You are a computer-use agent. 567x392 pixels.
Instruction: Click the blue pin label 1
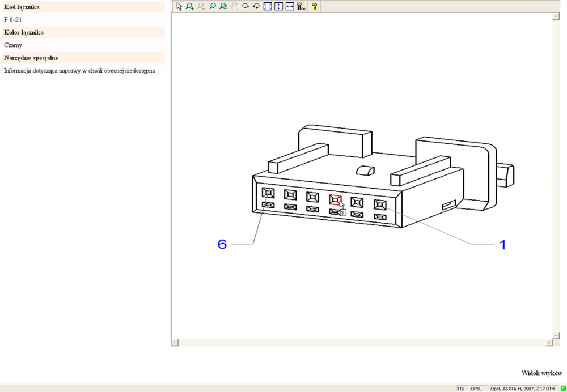point(502,244)
